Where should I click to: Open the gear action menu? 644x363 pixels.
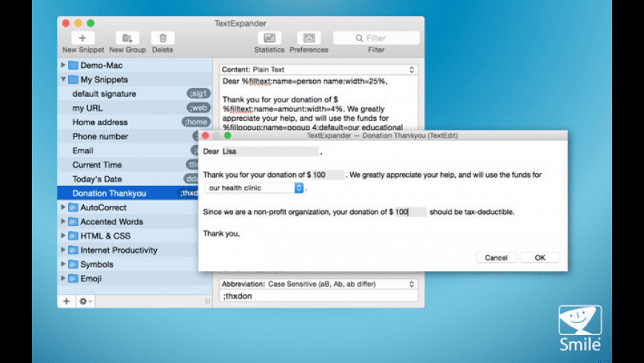click(85, 302)
